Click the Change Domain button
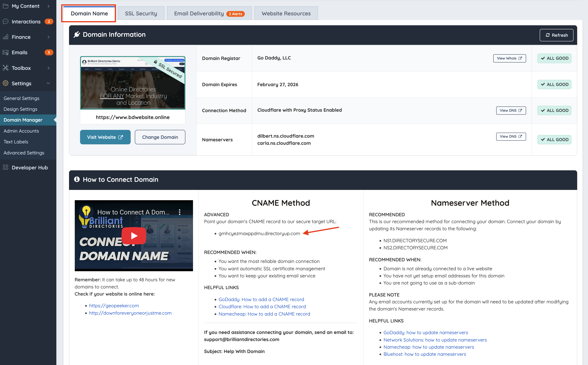 [160, 137]
